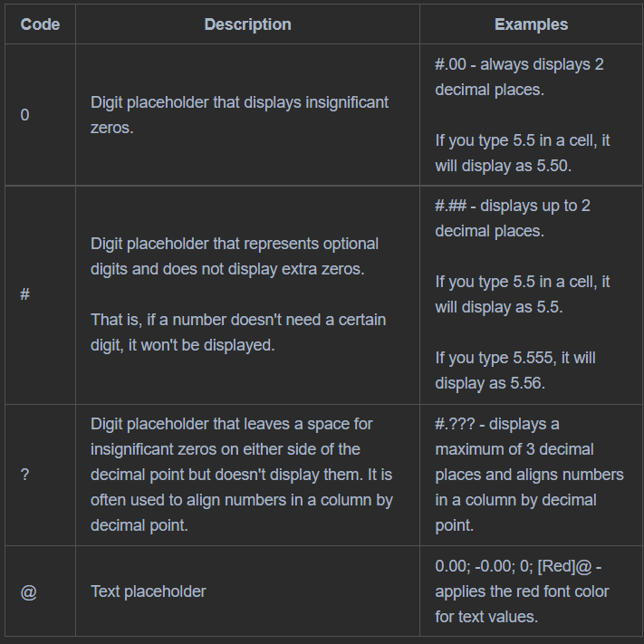The height and width of the screenshot is (644, 644).
Task: Click the '0.00; -0.00; 0; [Red]@' format code
Action: click(x=518, y=566)
